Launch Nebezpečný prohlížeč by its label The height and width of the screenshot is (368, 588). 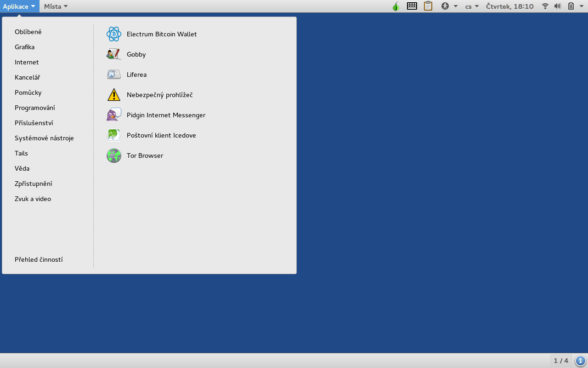pyautogui.click(x=159, y=95)
